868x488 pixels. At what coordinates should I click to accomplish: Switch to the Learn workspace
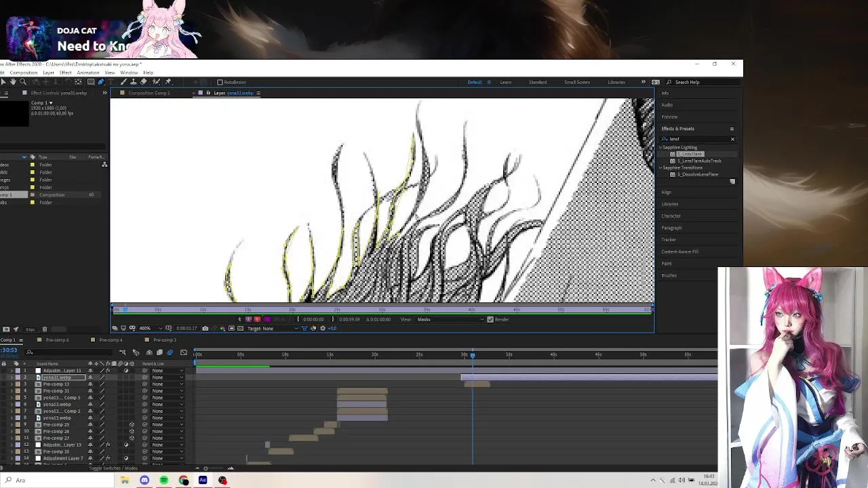[506, 82]
